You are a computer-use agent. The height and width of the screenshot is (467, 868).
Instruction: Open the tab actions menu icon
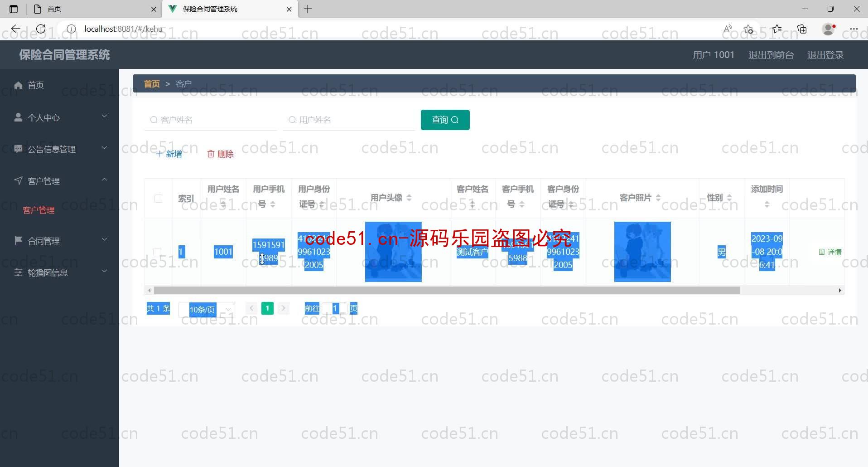coord(14,9)
